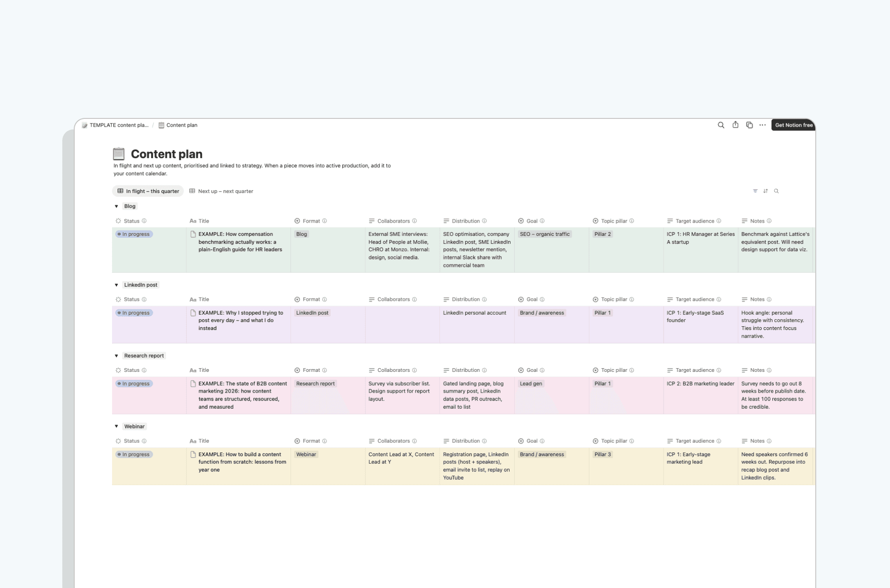Click the SEO – organic traffic goal tag
890x588 pixels.
coord(545,234)
